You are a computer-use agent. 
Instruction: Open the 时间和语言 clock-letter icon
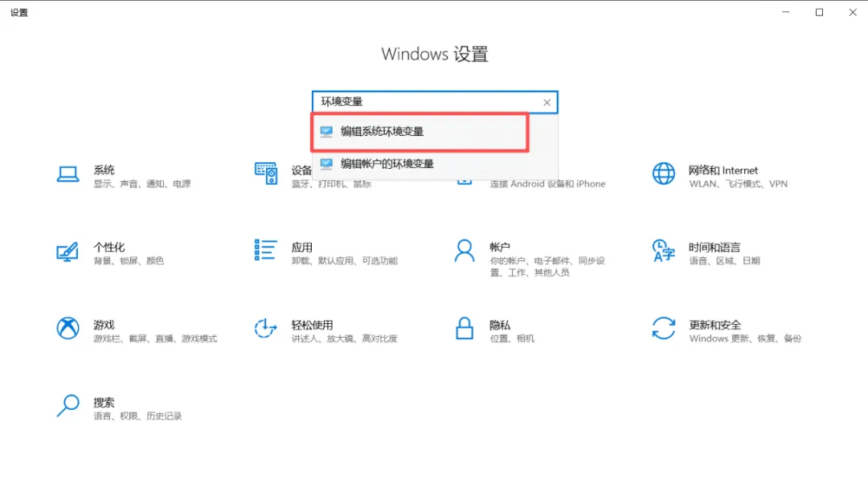click(663, 250)
